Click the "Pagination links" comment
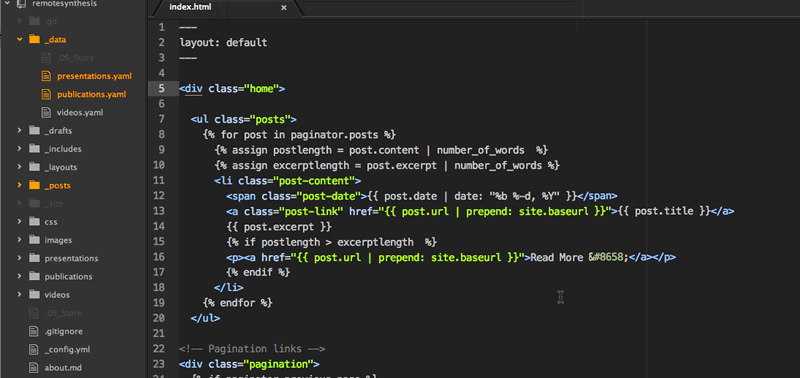This screenshot has width=800, height=378. 252,349
